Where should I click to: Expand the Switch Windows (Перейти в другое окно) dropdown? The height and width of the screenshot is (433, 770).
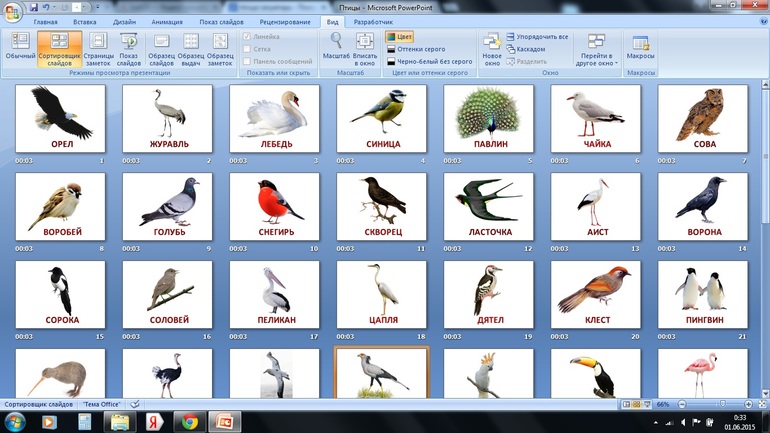point(597,49)
